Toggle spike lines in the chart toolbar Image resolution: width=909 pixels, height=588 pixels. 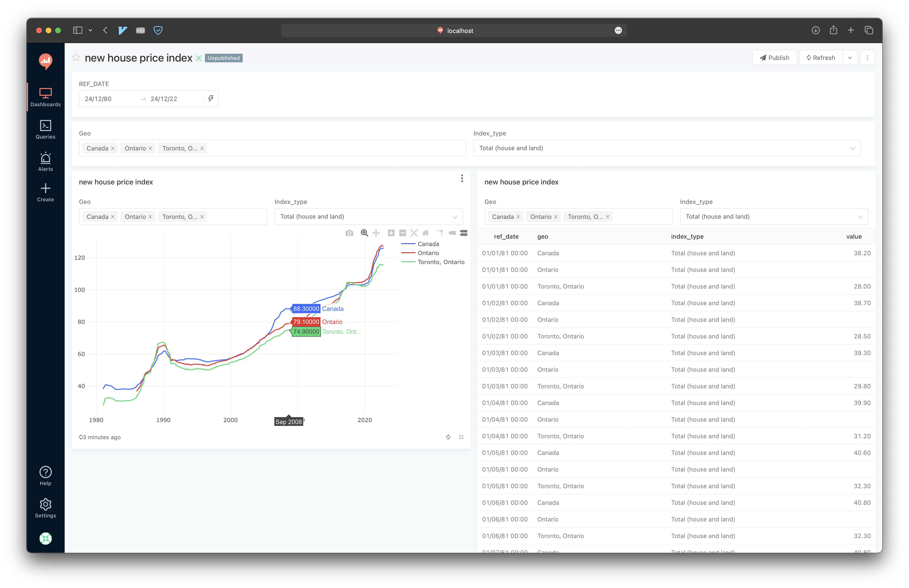(440, 233)
